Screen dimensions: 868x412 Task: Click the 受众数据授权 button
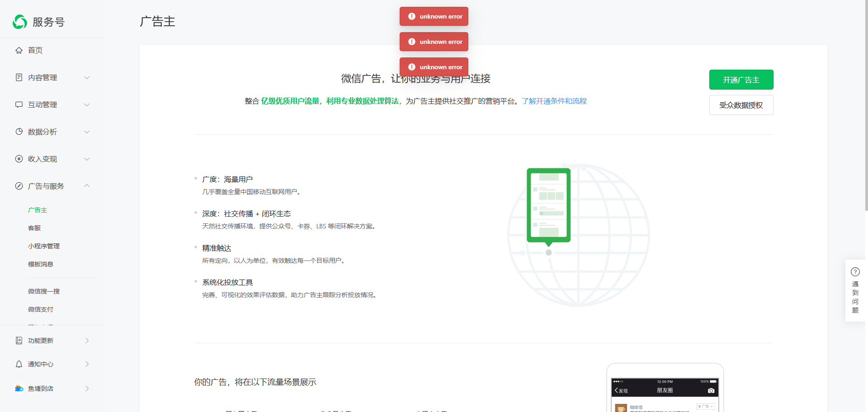point(741,105)
